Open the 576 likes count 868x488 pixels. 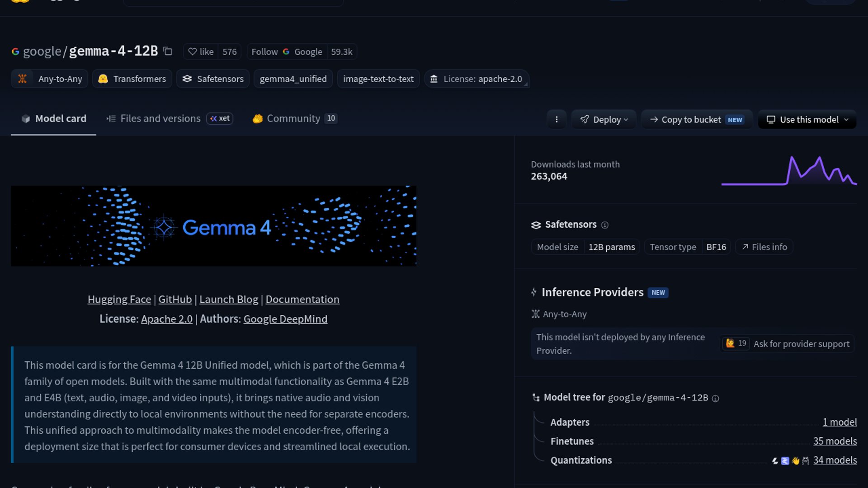(230, 52)
